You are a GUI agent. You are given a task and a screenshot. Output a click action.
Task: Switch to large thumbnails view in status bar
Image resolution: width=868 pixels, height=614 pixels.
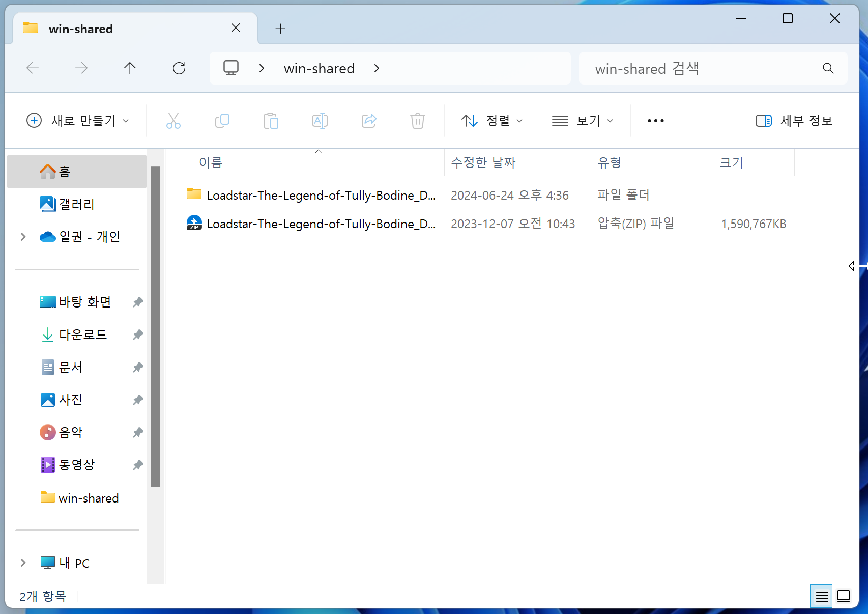tap(844, 596)
